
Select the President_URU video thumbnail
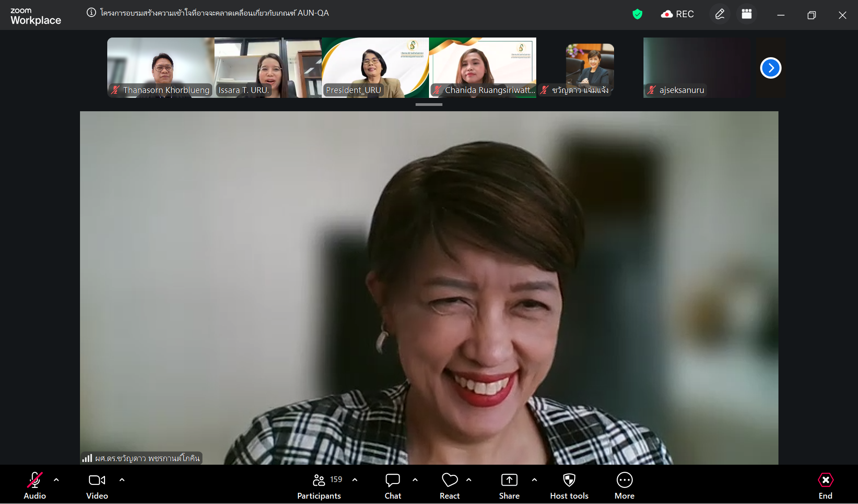(375, 67)
